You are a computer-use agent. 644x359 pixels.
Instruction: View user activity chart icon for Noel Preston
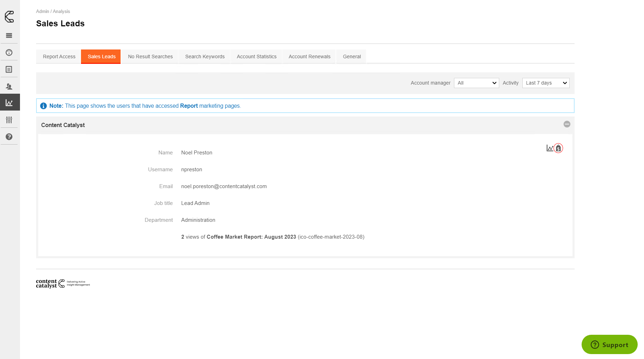point(550,148)
